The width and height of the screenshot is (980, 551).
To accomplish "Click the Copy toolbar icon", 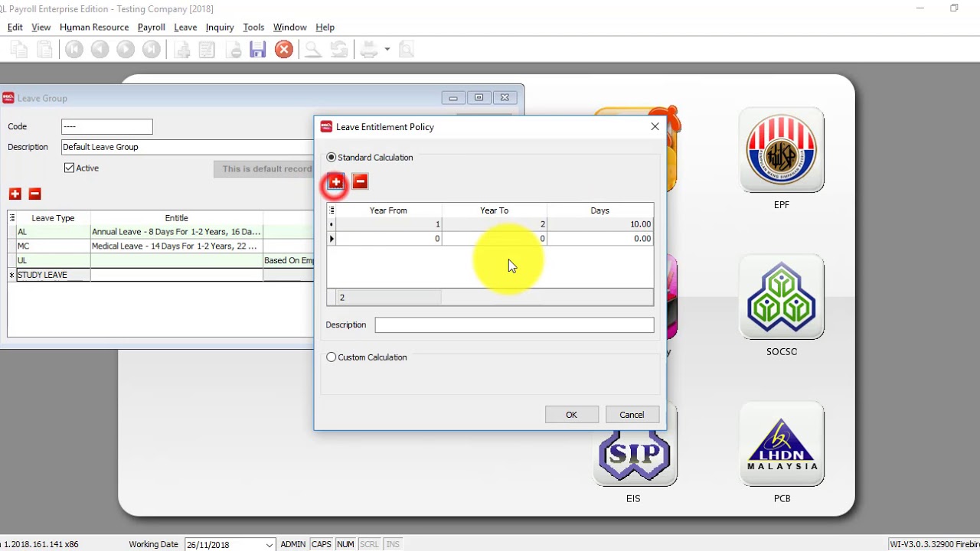I will [x=18, y=50].
